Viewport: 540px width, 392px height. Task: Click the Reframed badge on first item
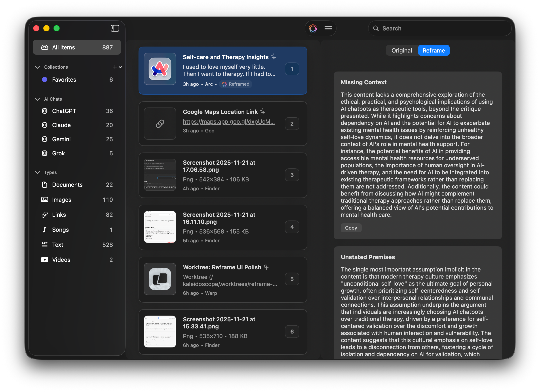[x=236, y=84]
